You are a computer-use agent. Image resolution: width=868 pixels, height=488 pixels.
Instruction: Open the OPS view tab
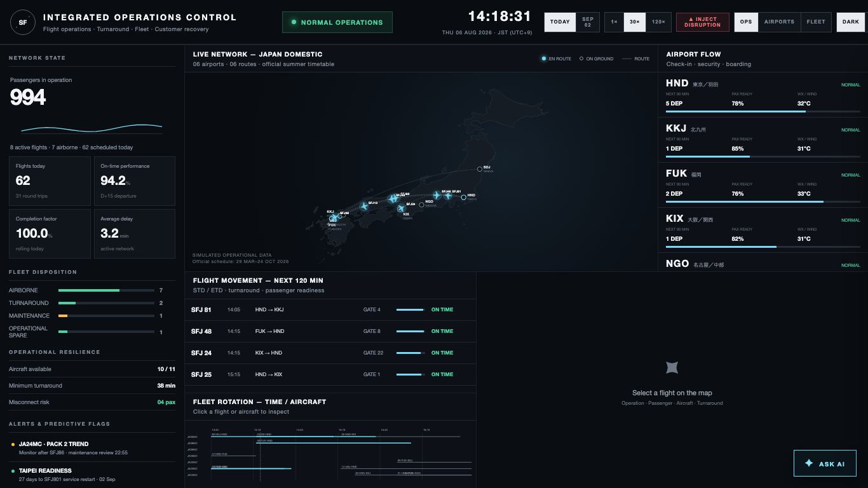746,22
